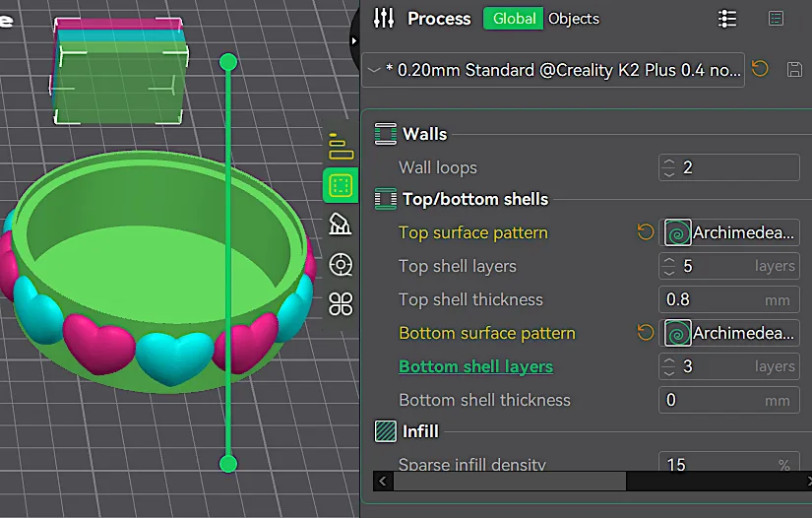
Task: Open the Bottom surface pattern dropdown
Action: pyautogui.click(x=728, y=333)
